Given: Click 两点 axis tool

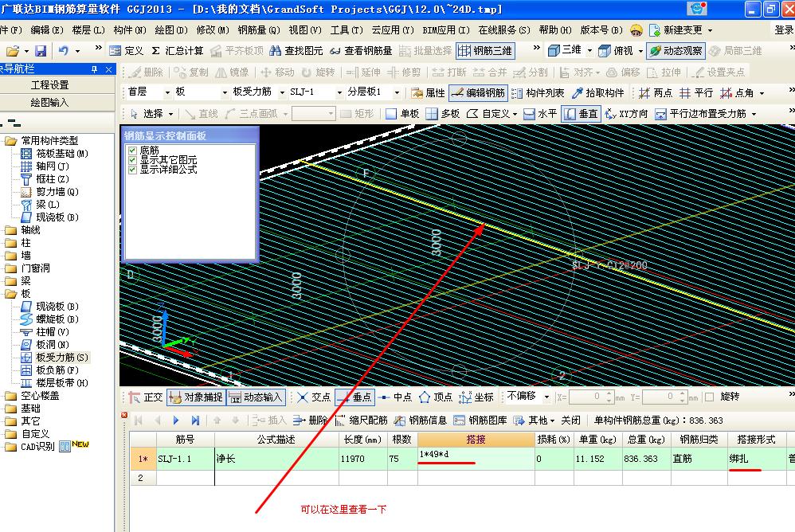Looking at the screenshot, I should coord(656,92).
